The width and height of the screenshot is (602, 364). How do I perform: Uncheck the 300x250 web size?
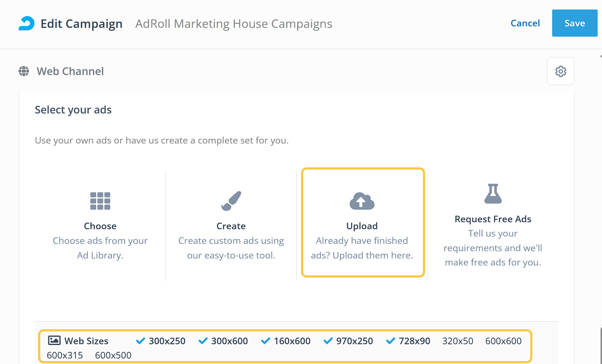coord(161,341)
